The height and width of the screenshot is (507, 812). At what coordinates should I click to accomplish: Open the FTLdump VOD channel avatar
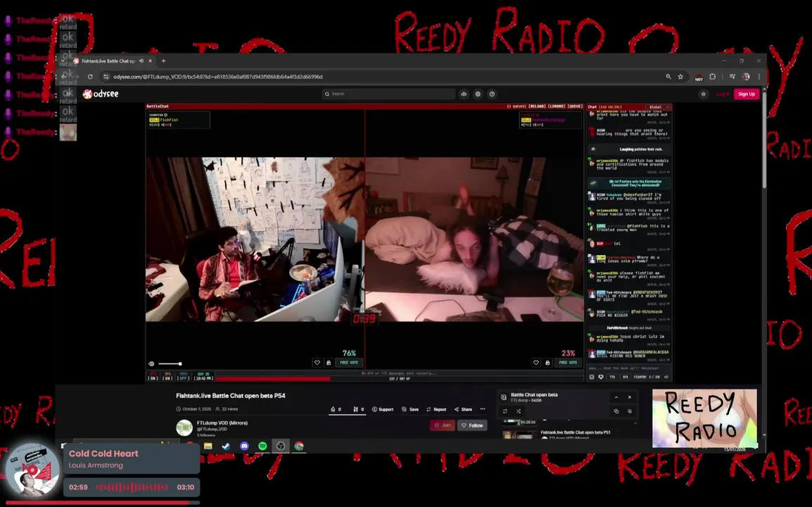click(184, 427)
